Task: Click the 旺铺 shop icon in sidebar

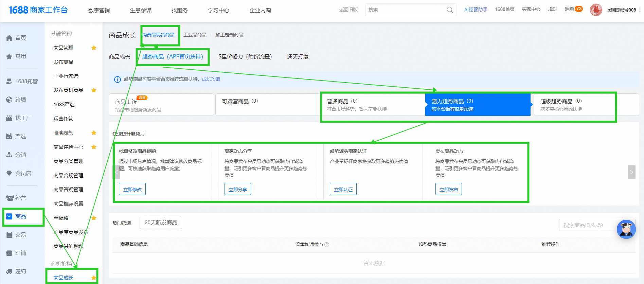Action: [x=9, y=253]
